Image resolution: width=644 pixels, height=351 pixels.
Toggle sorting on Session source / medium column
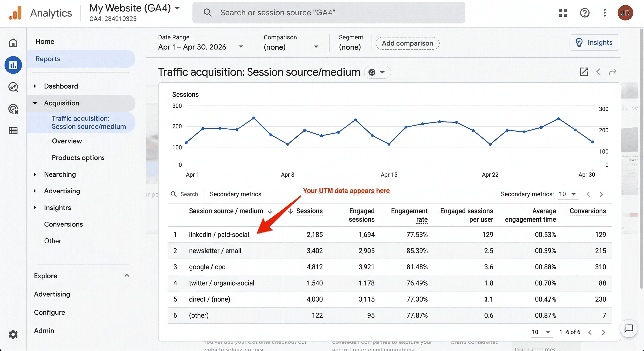tap(270, 211)
